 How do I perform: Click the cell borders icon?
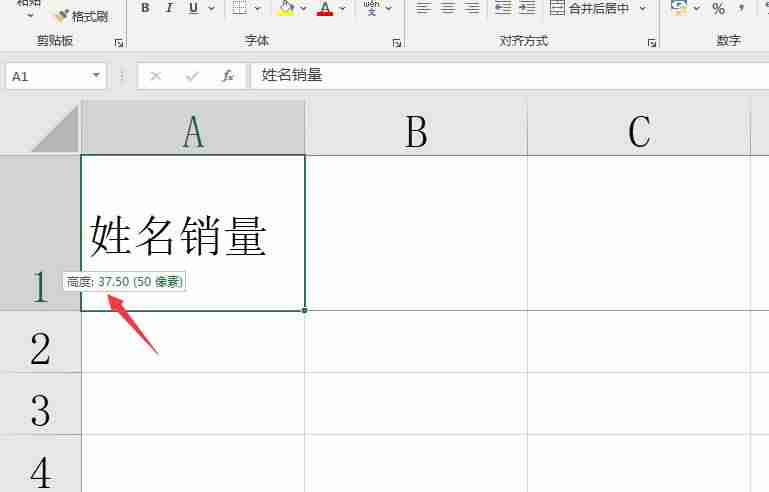(239, 8)
